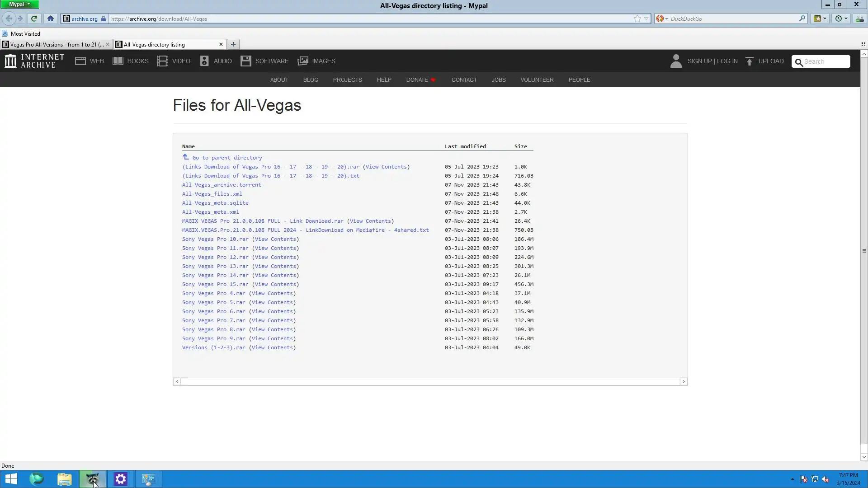The height and width of the screenshot is (488, 868).
Task: Click the bookmark star in address bar
Action: pyautogui.click(x=637, y=19)
